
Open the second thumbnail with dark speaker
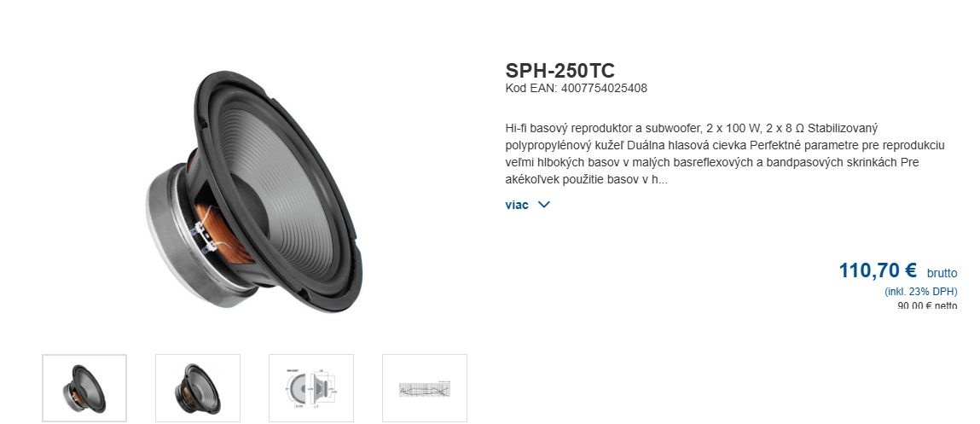tap(198, 387)
